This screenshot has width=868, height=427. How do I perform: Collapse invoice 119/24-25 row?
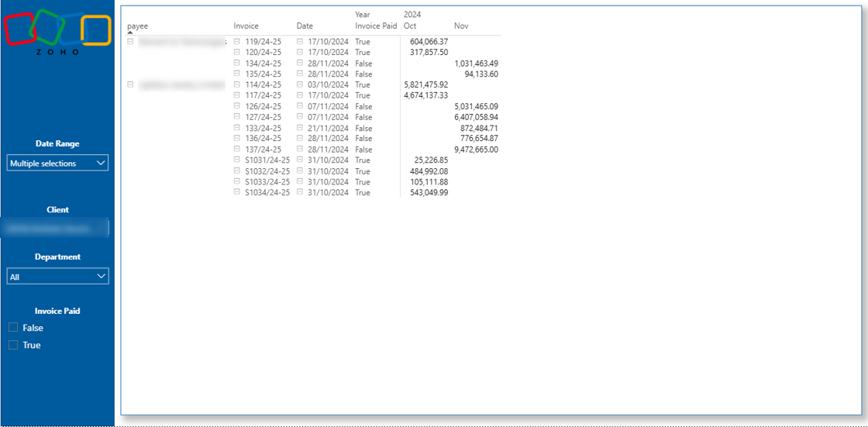pyautogui.click(x=237, y=42)
